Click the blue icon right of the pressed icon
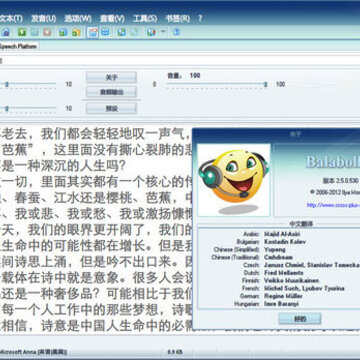 coord(105,32)
